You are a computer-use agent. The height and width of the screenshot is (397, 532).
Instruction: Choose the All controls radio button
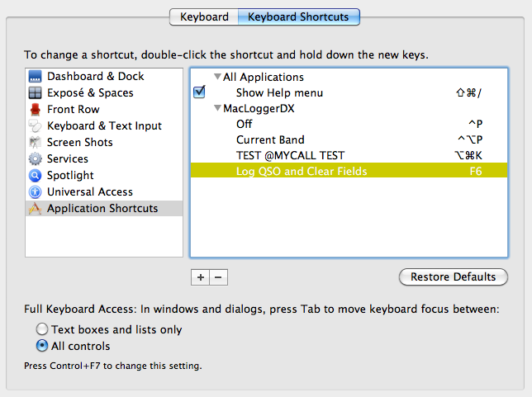(42, 346)
